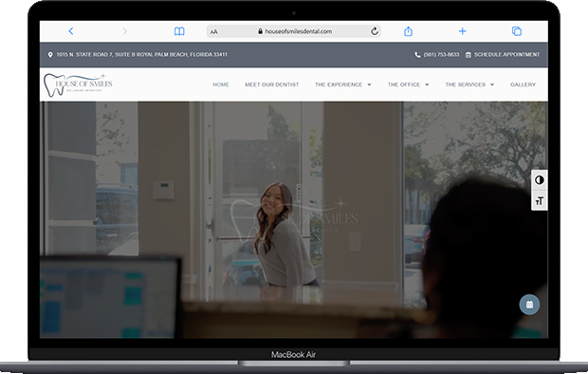Screen dimensions: 588x374
Task: Click the phone handset icon
Action: click(x=417, y=55)
